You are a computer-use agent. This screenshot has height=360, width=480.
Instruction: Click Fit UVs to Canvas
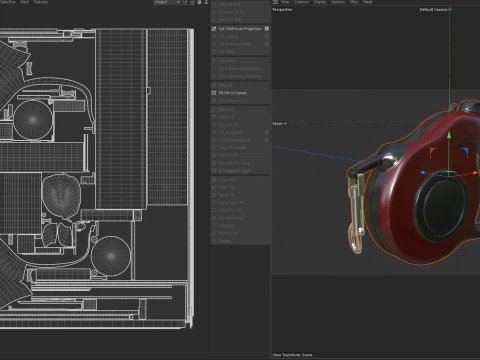point(233,93)
